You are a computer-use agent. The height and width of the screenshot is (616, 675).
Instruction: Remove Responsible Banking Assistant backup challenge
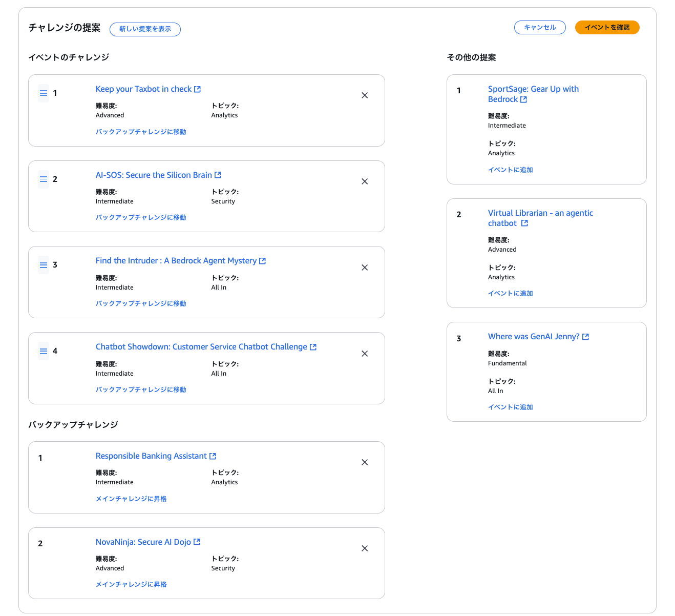click(365, 462)
